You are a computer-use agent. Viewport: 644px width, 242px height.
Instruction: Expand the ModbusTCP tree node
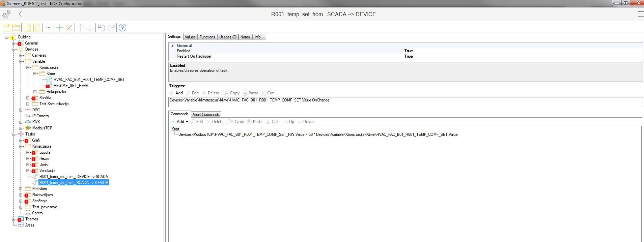coord(21,128)
